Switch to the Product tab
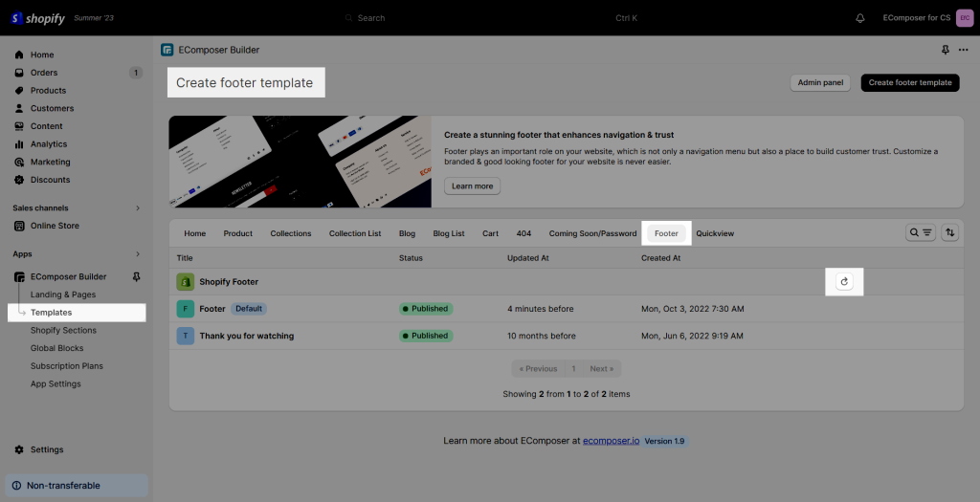Viewport: 980px width, 502px height. click(x=238, y=233)
